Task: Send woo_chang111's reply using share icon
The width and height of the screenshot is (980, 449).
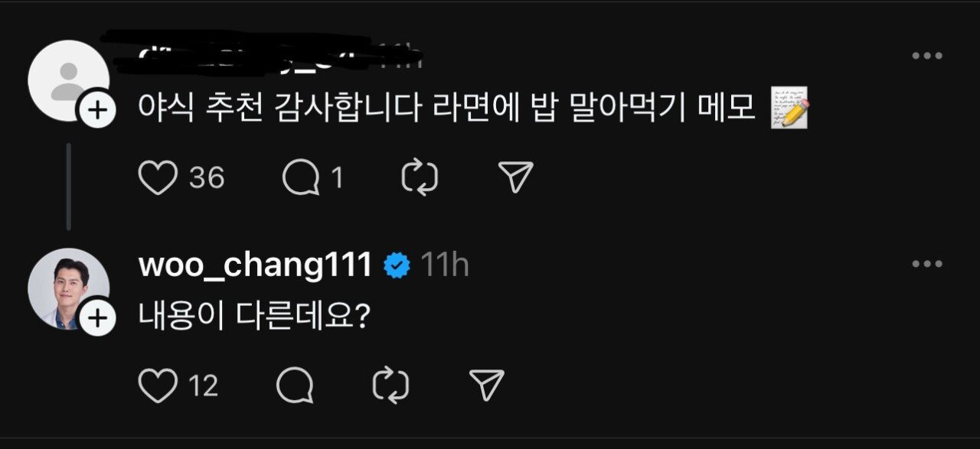Action: click(x=486, y=386)
